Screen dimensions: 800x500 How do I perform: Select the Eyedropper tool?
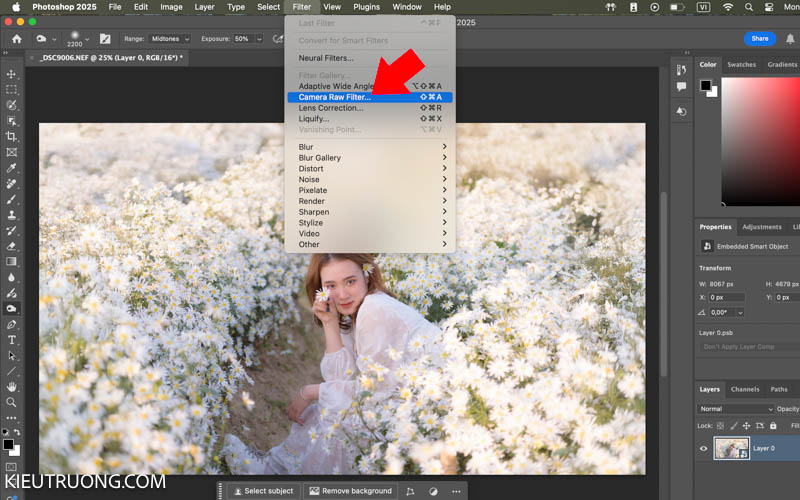pyautogui.click(x=11, y=168)
